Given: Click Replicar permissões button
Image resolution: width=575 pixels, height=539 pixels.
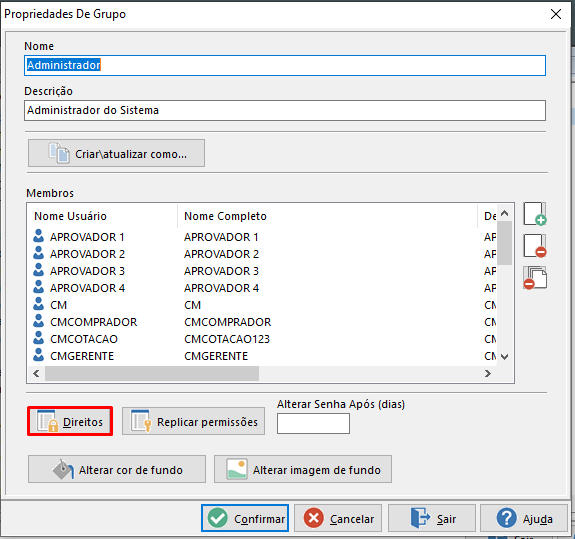Looking at the screenshot, I should pyautogui.click(x=193, y=421).
